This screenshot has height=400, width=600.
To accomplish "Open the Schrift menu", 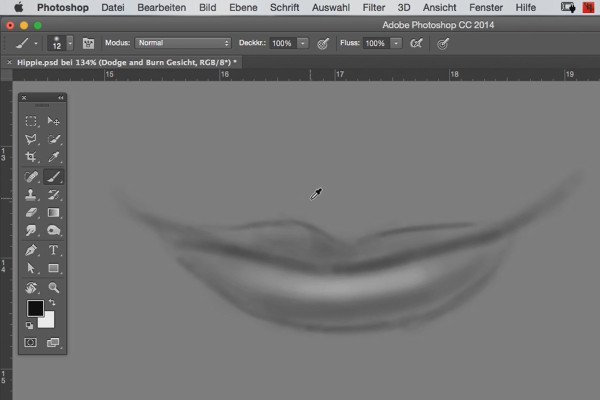I will [285, 7].
